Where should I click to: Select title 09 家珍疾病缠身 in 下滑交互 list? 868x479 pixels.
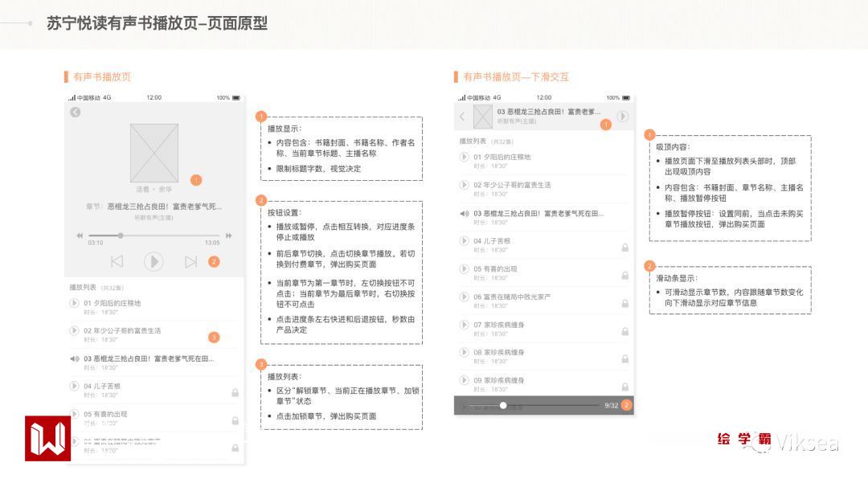[x=499, y=380]
